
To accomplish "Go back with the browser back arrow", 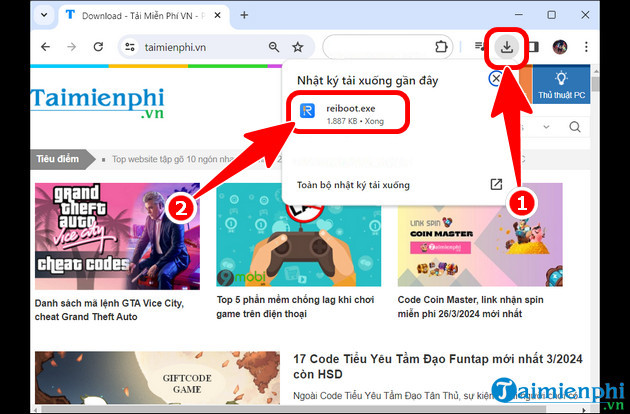I will coord(45,47).
